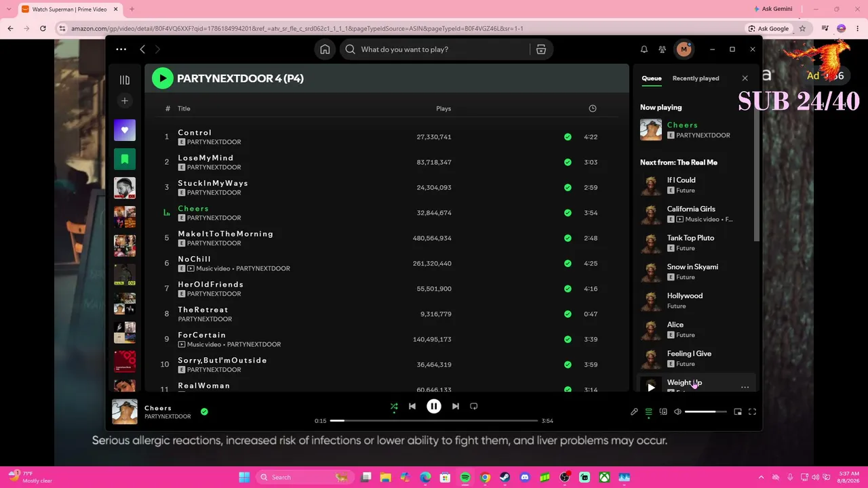Screen dimensions: 868x488
Task: Enter Spotify full screen mode
Action: (752, 411)
